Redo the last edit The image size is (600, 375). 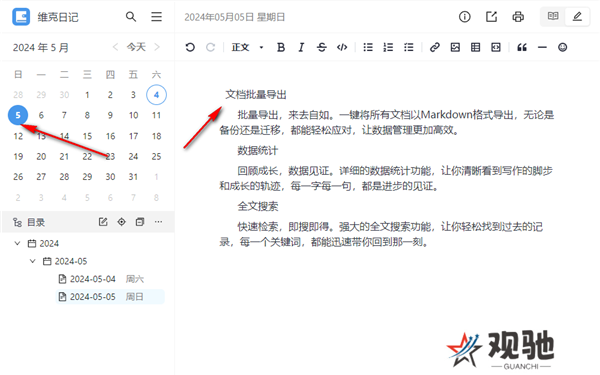coord(210,47)
